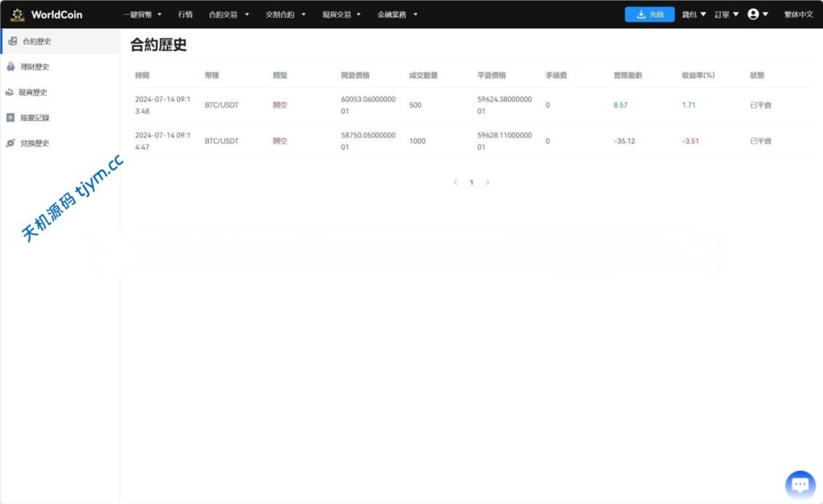The height and width of the screenshot is (504, 823).
Task: Open the live chat support bubble
Action: (x=799, y=485)
